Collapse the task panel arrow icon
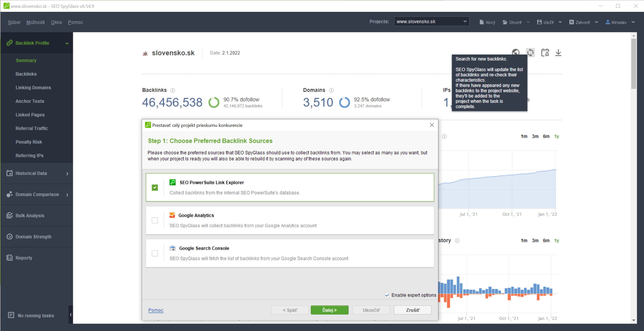This screenshot has width=644, height=331. 71,314
